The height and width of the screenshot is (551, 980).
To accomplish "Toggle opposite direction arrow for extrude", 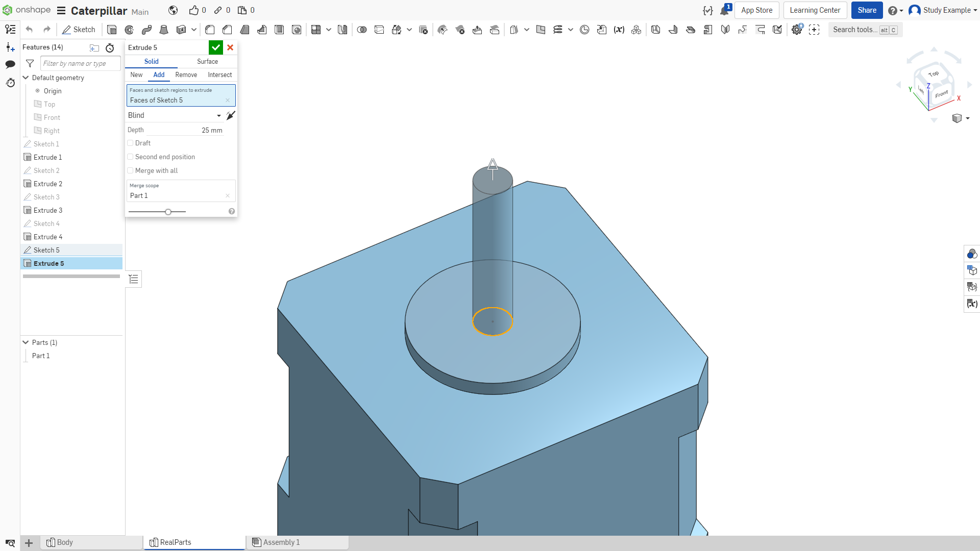I will click(x=231, y=115).
